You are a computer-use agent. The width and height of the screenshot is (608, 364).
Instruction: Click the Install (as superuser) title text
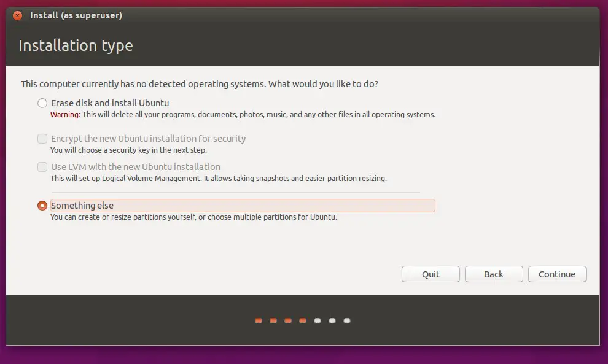point(76,15)
